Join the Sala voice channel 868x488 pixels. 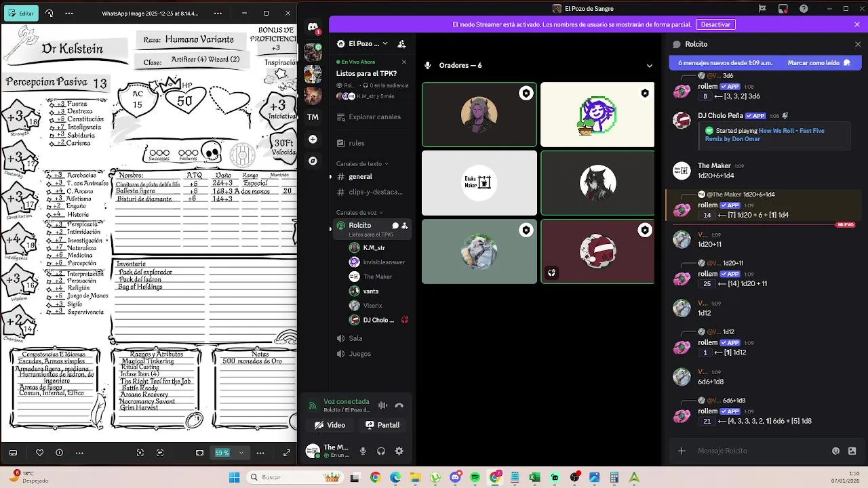click(x=372, y=338)
